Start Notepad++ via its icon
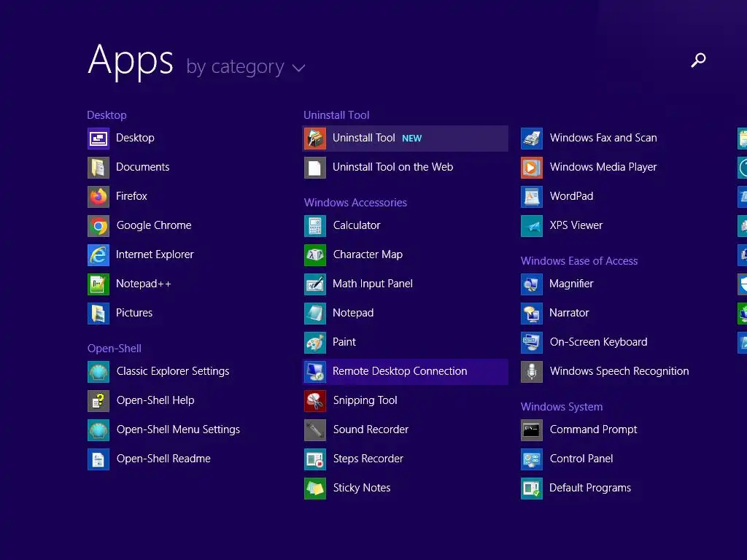This screenshot has width=747, height=560. tap(98, 284)
